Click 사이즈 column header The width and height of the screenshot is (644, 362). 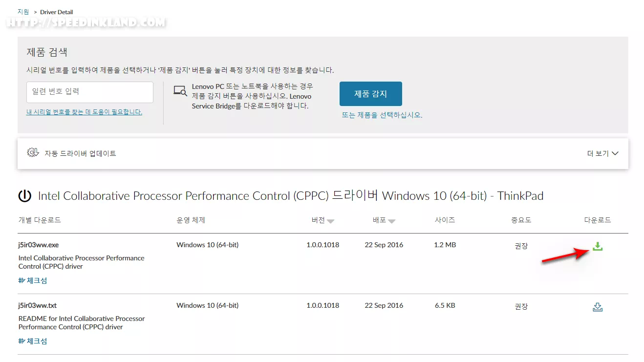coord(445,220)
